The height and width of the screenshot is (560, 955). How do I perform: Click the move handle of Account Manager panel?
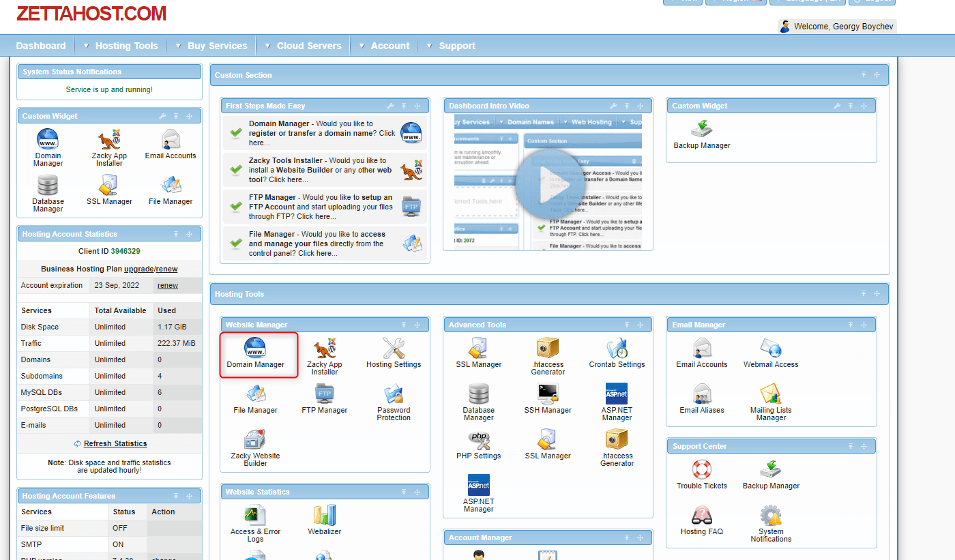click(640, 537)
